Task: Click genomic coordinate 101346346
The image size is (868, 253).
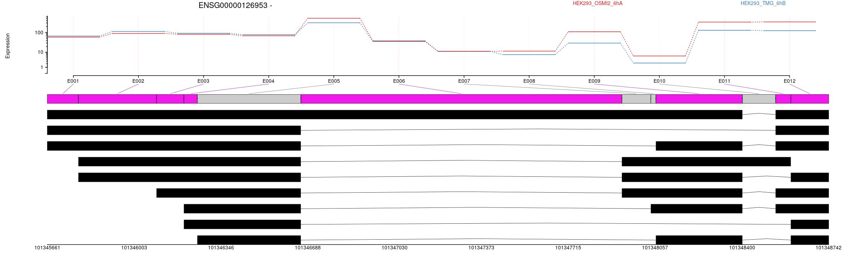Action: point(221,248)
